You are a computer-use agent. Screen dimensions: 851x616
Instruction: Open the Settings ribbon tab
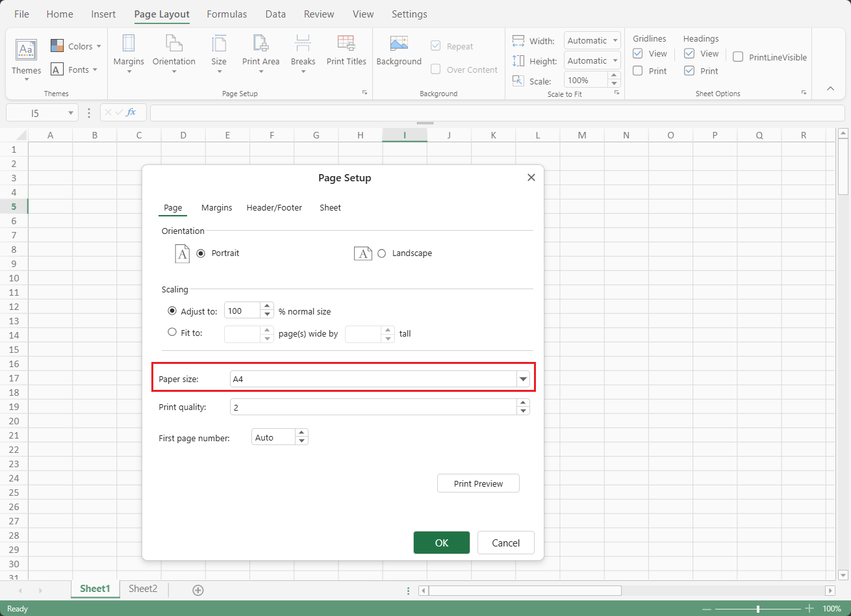409,14
